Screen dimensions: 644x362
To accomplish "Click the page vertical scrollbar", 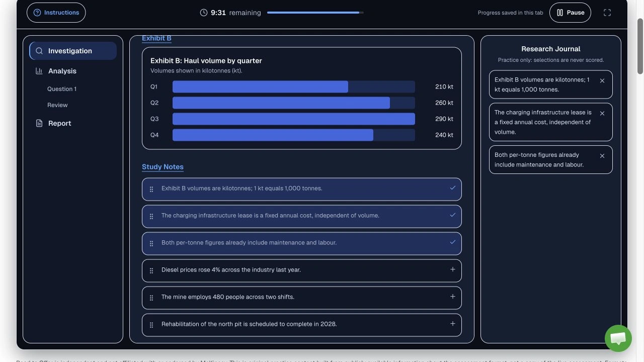I will point(640,46).
